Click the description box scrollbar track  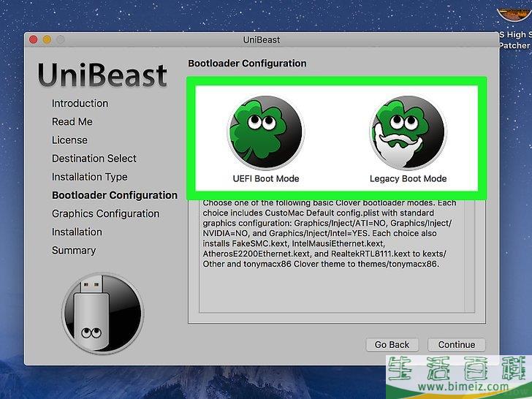(x=470, y=256)
